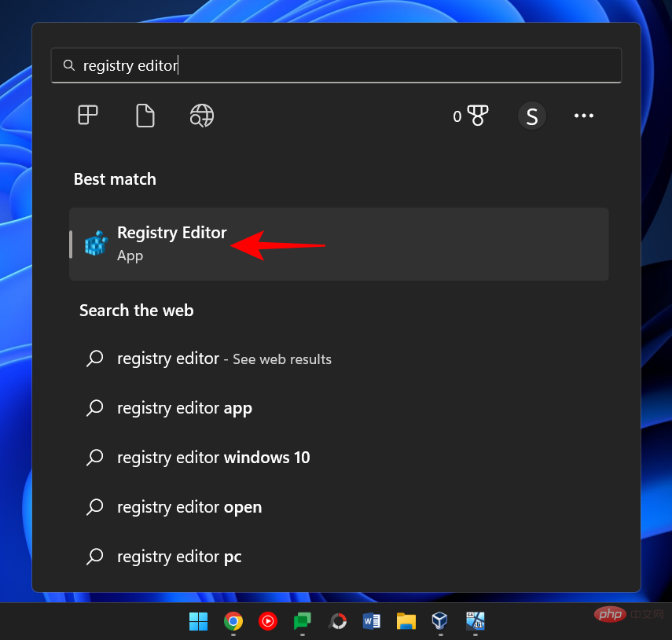Check Microsoft Rewards points
This screenshot has height=640, width=672.
pos(470,116)
